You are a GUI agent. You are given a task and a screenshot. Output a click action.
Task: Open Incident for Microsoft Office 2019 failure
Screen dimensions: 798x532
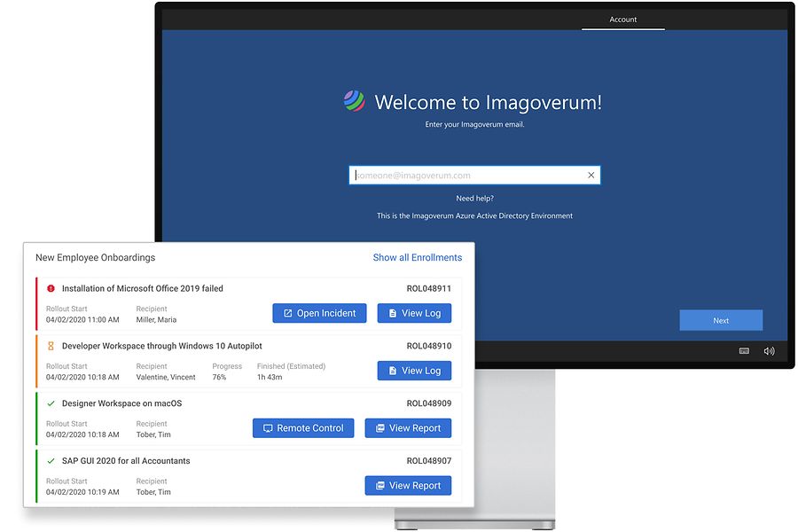click(319, 313)
